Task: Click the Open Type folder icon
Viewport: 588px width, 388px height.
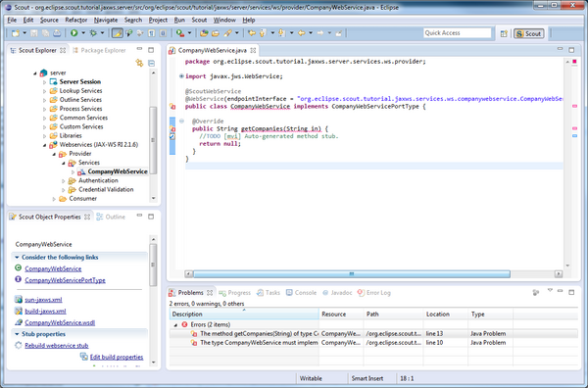Action: pyautogui.click(x=204, y=33)
